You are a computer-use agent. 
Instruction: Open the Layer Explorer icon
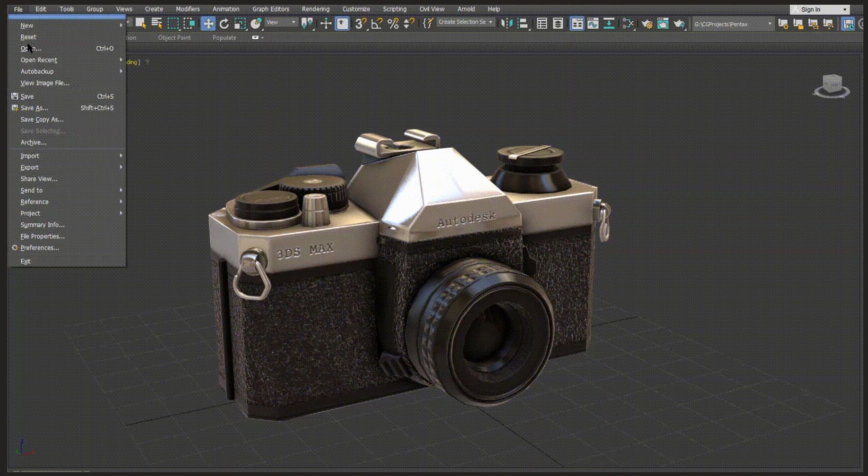[x=558, y=23]
